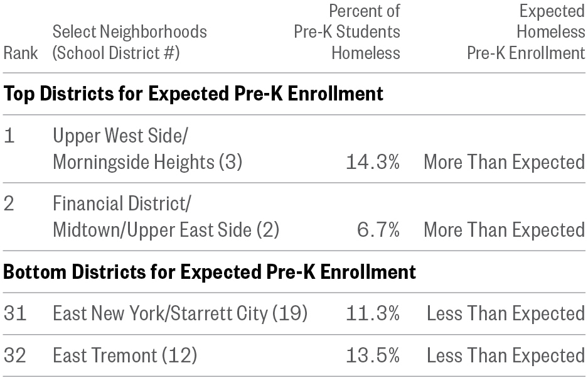Select the Financial District/Midtown/Upper East Side name
Image resolution: width=588 pixels, height=390 pixels.
(x=166, y=217)
